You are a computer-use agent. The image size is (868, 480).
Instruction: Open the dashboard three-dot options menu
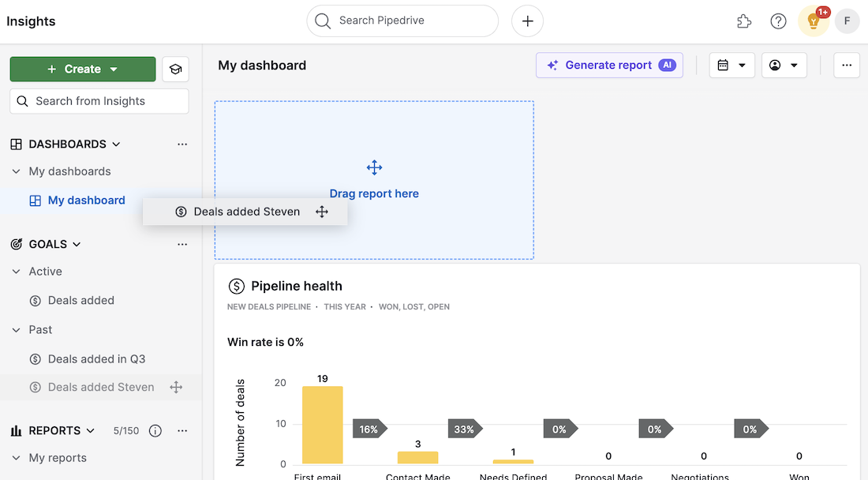[x=847, y=66]
